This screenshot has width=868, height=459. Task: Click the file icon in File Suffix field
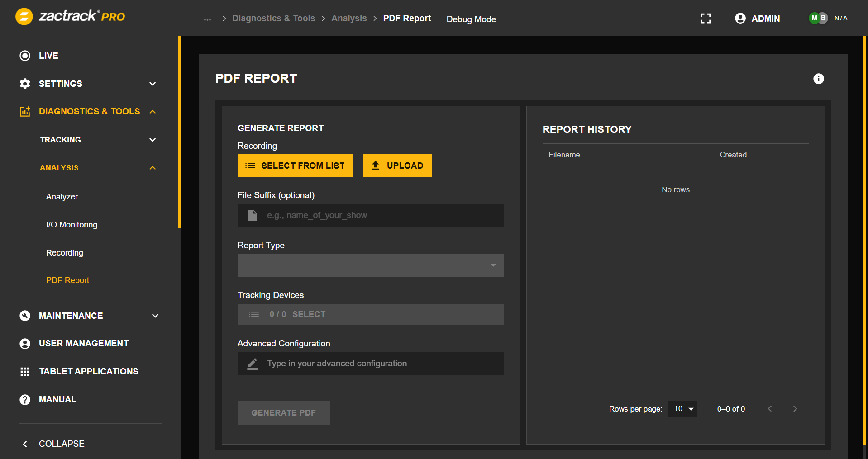pyautogui.click(x=253, y=215)
